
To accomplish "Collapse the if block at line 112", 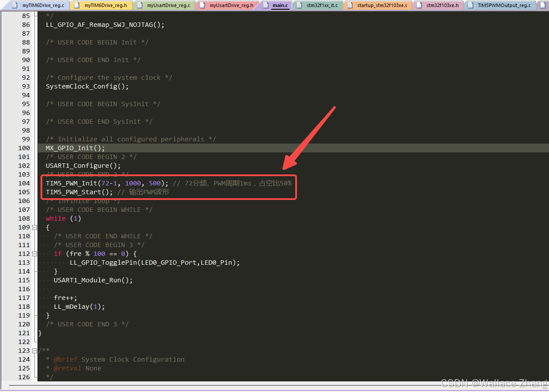I will point(34,254).
